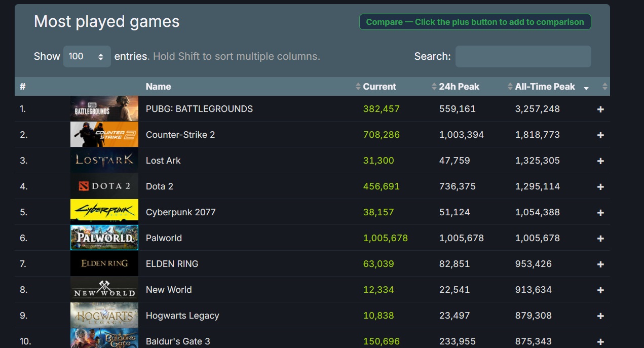Click the plus icon for ELDEN RING

[x=600, y=264]
